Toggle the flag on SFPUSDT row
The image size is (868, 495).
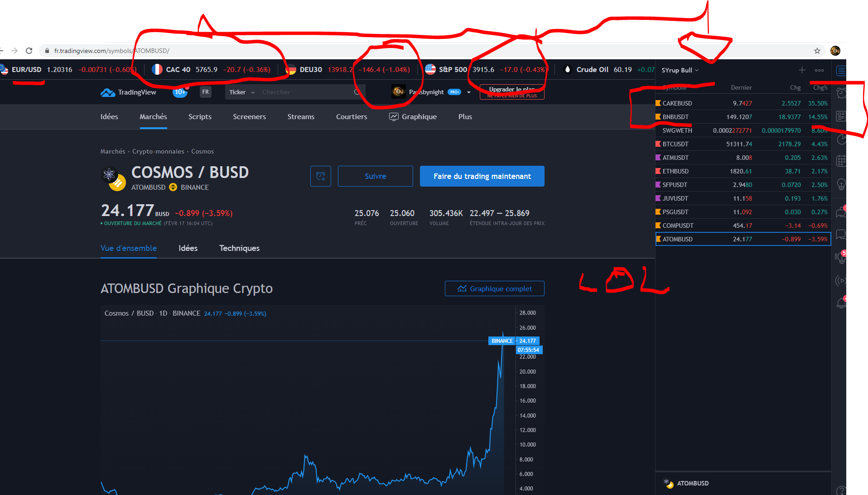(x=658, y=185)
